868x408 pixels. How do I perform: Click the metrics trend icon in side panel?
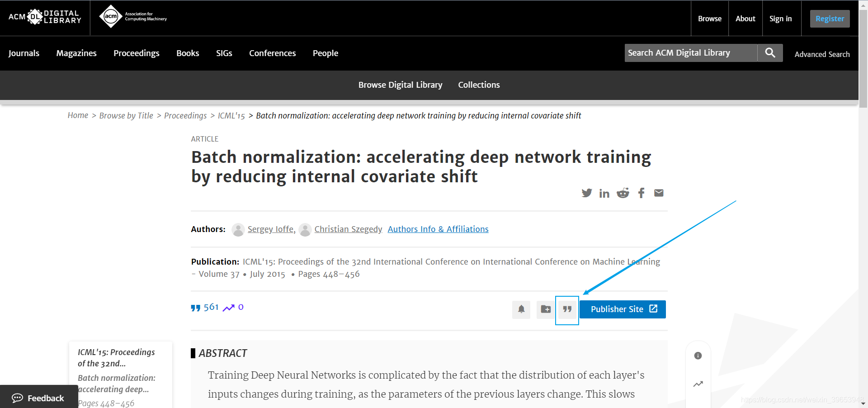coord(698,384)
